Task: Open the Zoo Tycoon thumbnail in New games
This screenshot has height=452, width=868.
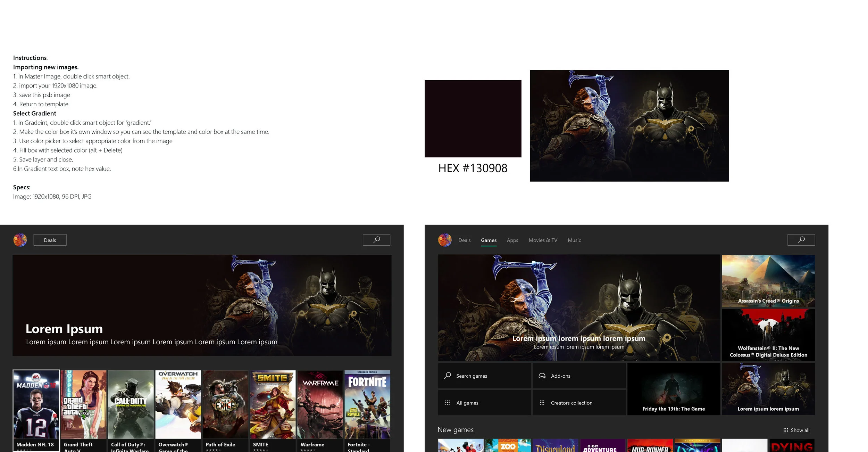Action: click(x=508, y=445)
